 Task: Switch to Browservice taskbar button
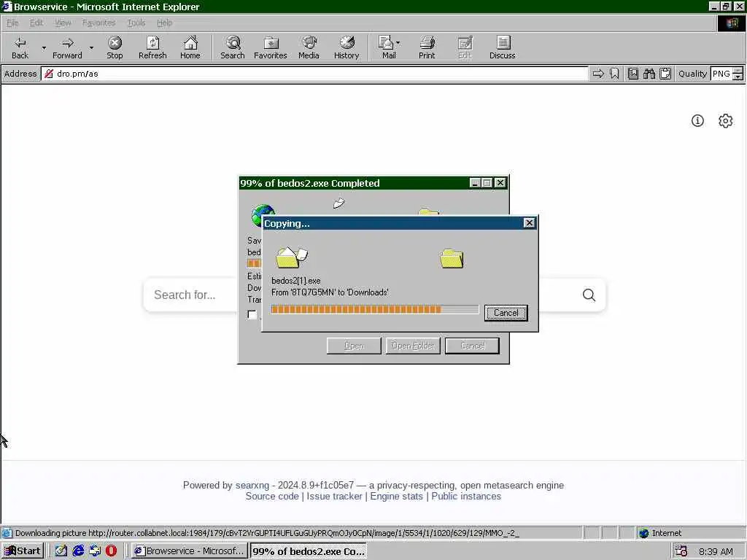click(x=190, y=551)
